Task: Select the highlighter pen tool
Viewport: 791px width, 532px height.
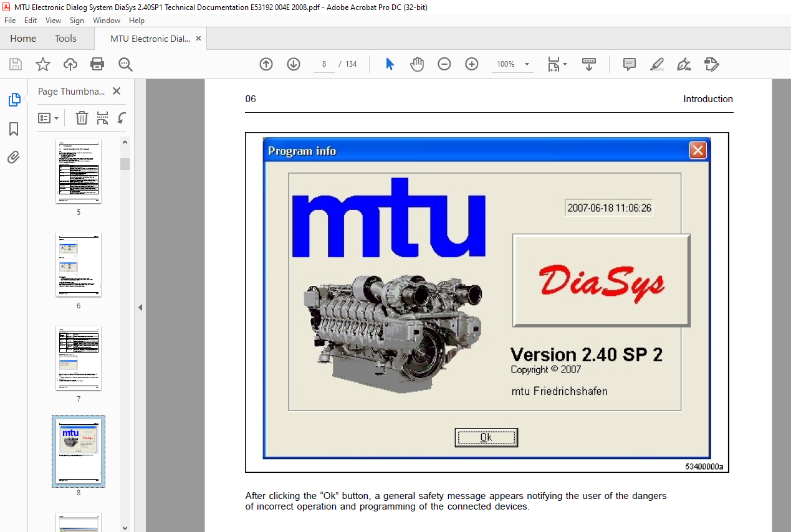Action: click(656, 64)
